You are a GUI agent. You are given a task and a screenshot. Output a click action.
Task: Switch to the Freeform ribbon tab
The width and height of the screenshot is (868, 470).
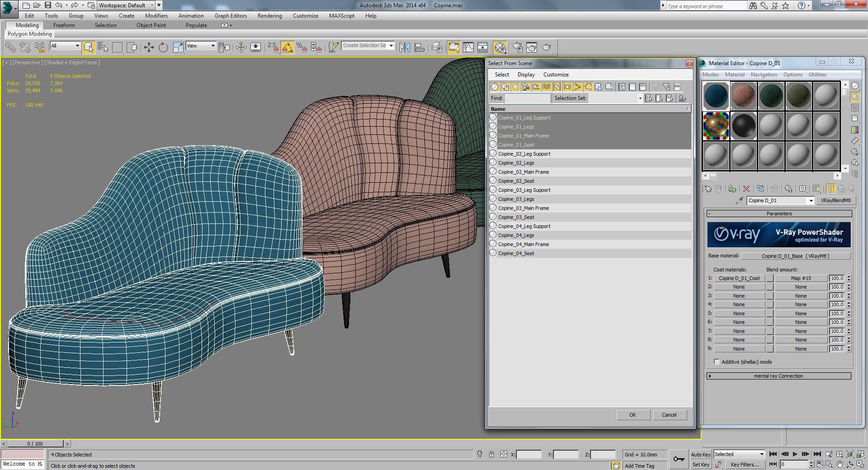tap(64, 25)
